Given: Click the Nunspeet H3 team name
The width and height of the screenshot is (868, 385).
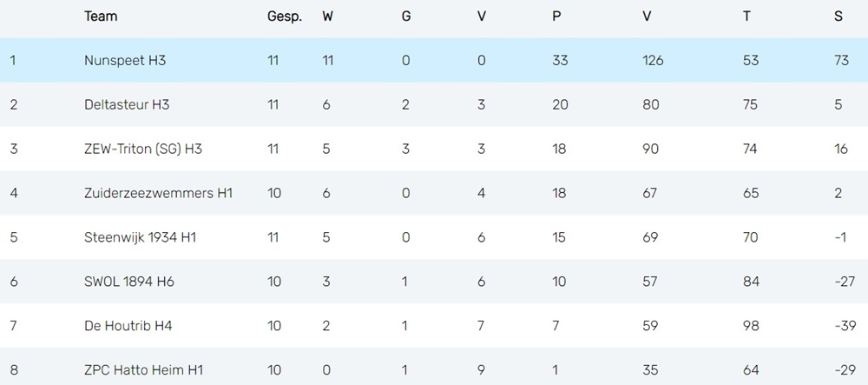Looking at the screenshot, I should [124, 60].
